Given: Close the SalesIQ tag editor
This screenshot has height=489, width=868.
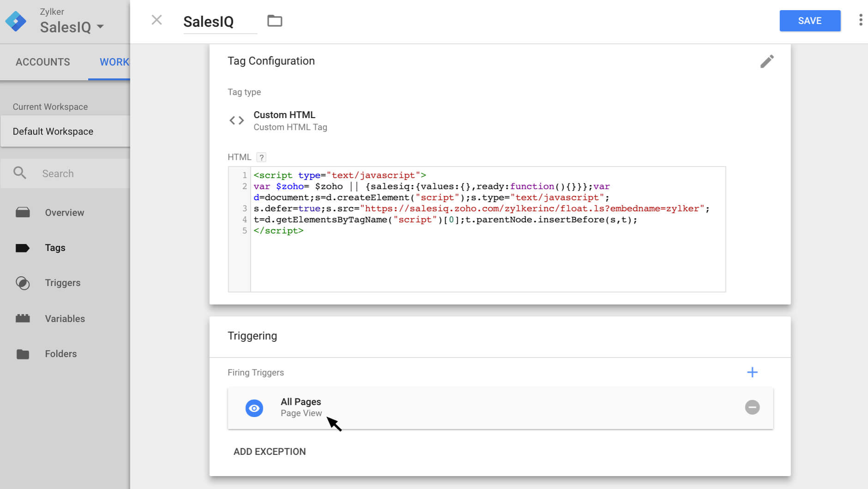Looking at the screenshot, I should (x=157, y=20).
